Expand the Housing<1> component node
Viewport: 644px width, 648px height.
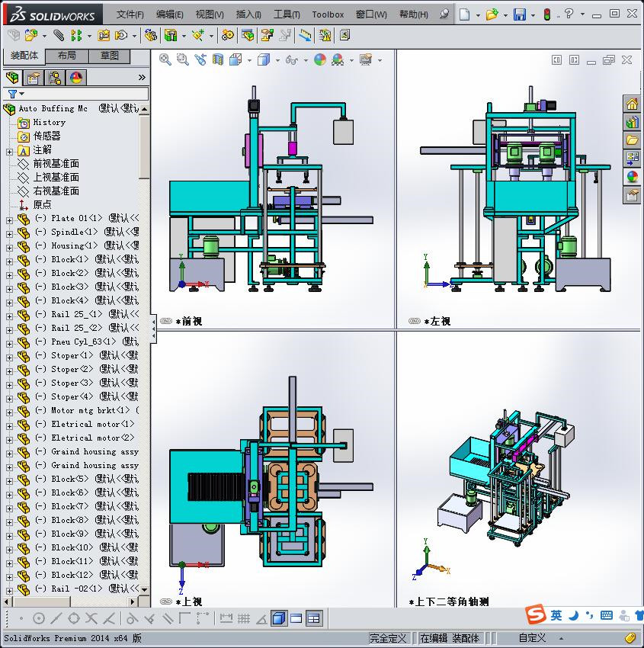tap(9, 248)
